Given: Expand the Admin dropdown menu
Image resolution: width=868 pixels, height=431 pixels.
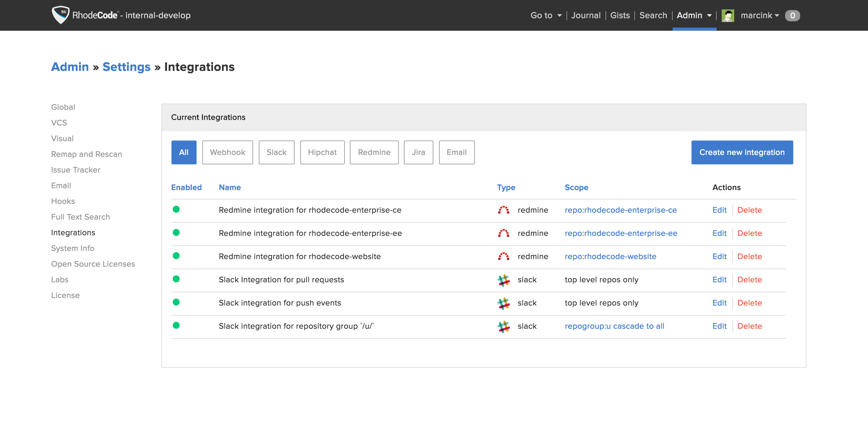Looking at the screenshot, I should [x=694, y=15].
